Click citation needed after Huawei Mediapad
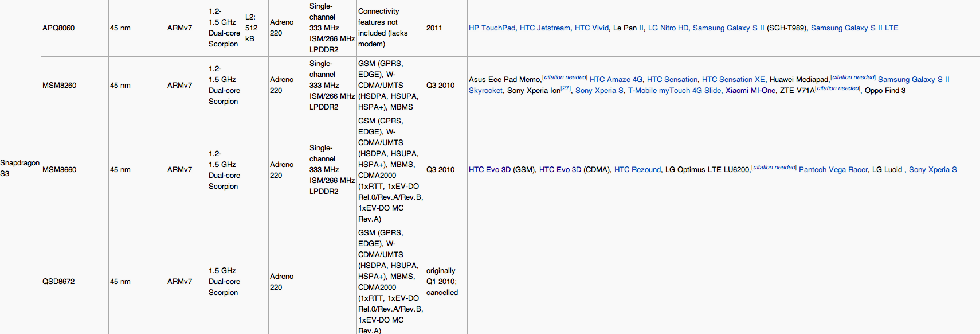 pyautogui.click(x=853, y=77)
